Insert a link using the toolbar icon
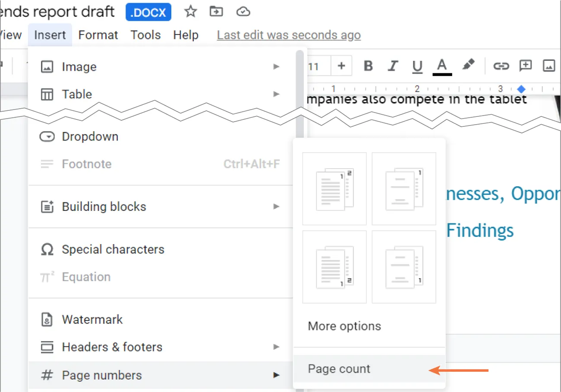 tap(501, 66)
